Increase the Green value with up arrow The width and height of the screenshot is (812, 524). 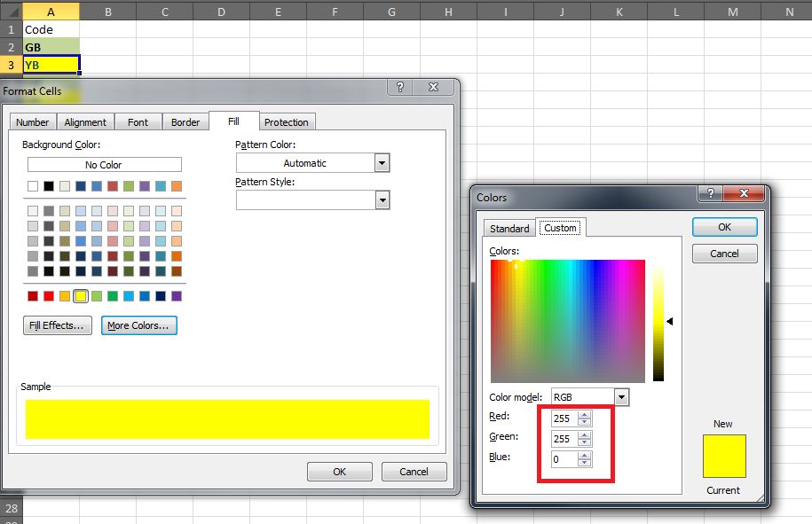coord(584,435)
